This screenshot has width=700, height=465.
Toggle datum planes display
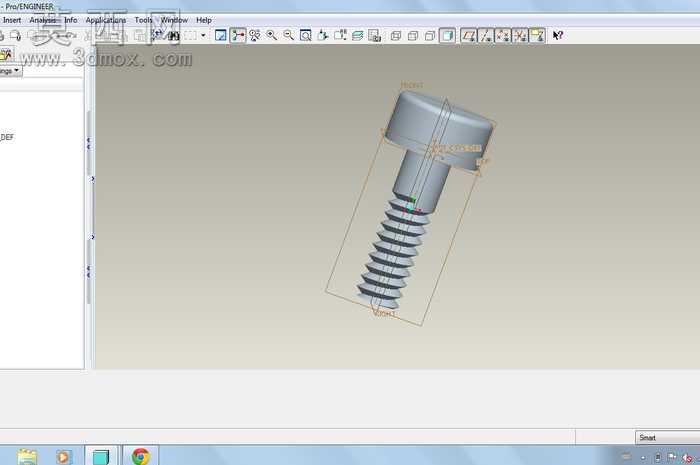(468, 35)
